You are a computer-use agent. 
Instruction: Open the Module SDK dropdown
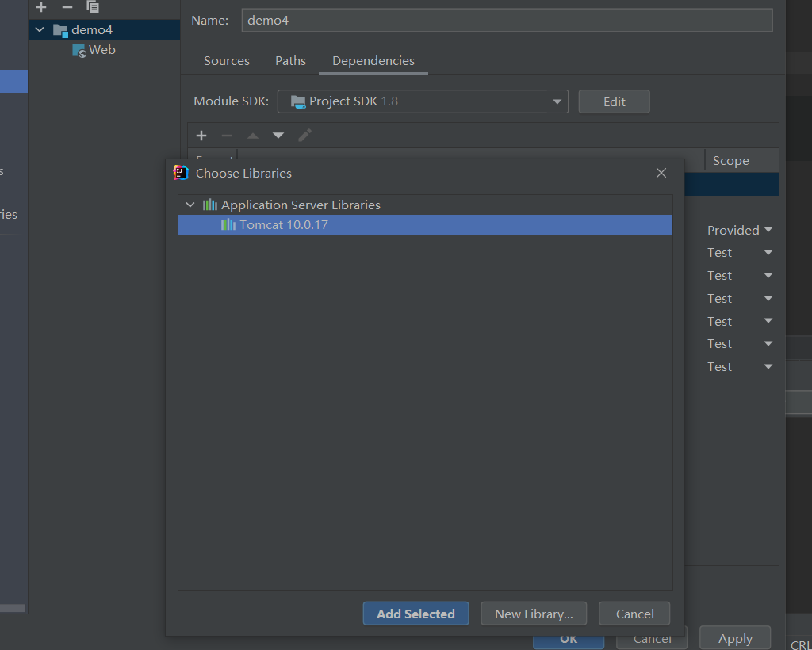(x=557, y=101)
